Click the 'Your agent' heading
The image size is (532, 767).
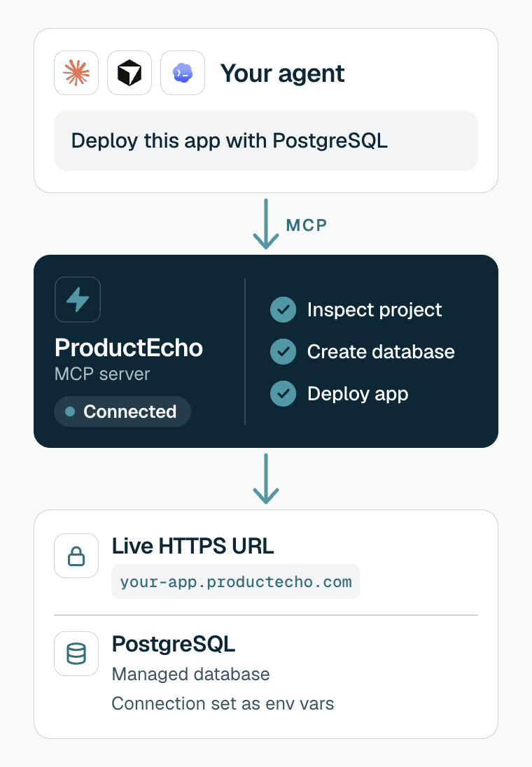[x=282, y=73]
